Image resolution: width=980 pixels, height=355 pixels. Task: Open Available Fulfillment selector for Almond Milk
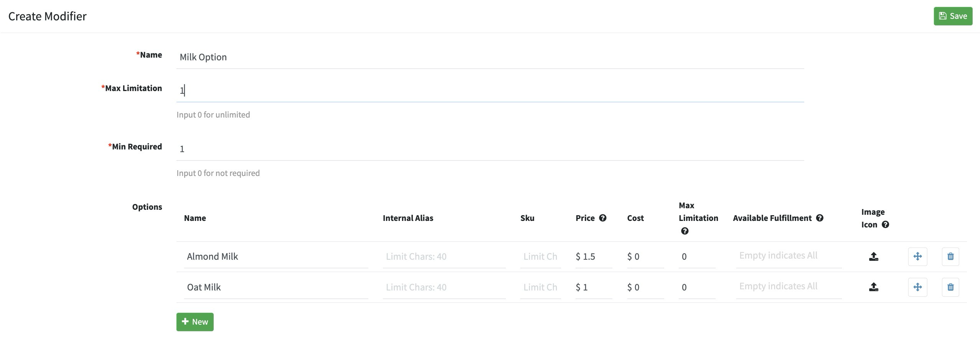coord(789,256)
